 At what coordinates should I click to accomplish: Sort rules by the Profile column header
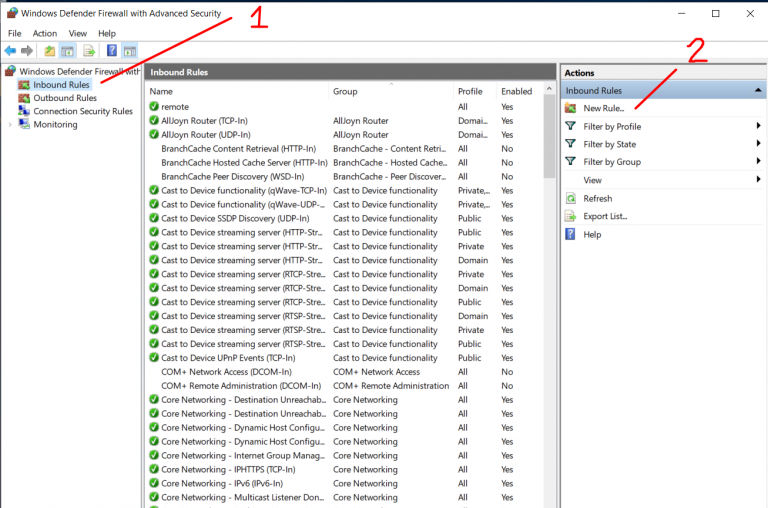coord(475,91)
